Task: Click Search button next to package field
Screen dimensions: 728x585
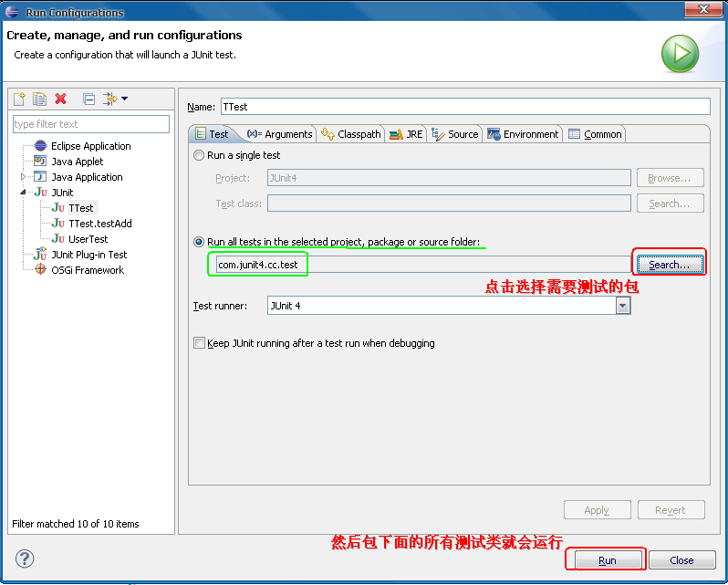Action: click(x=670, y=265)
